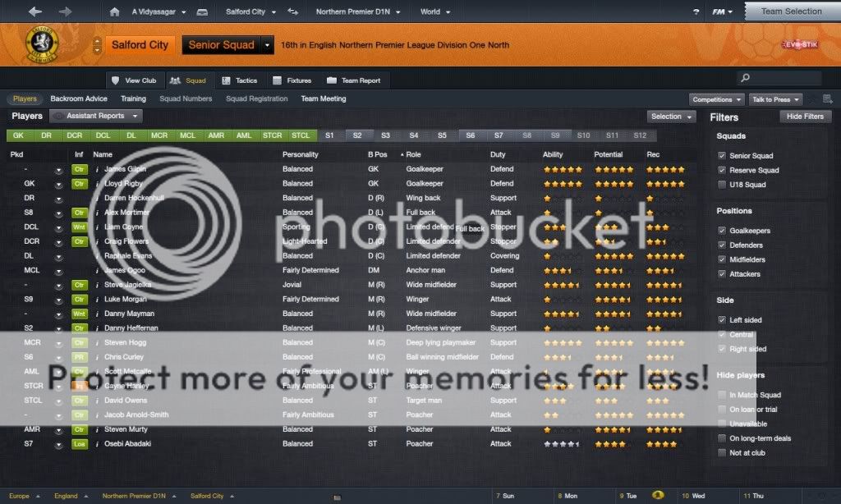Toggle the Left sided checkbox
The width and height of the screenshot is (841, 504).
722,320
